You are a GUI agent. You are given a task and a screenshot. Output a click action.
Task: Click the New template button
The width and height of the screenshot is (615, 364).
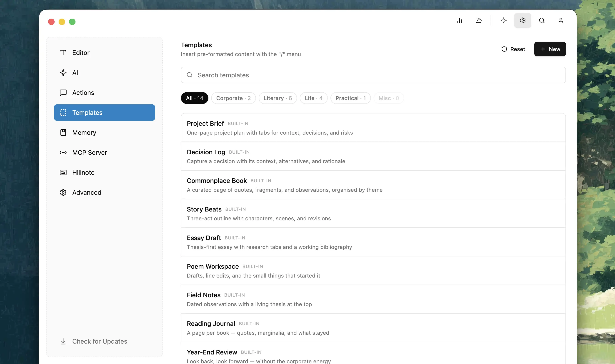(550, 49)
